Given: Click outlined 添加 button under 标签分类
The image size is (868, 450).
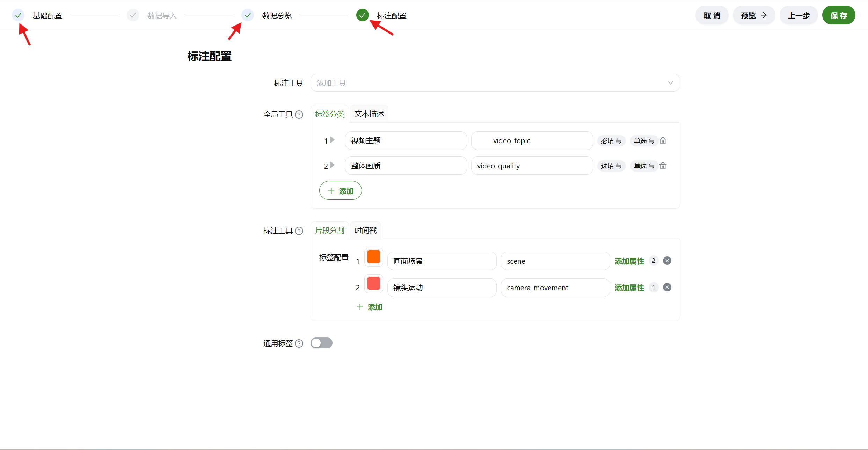Looking at the screenshot, I should (341, 191).
